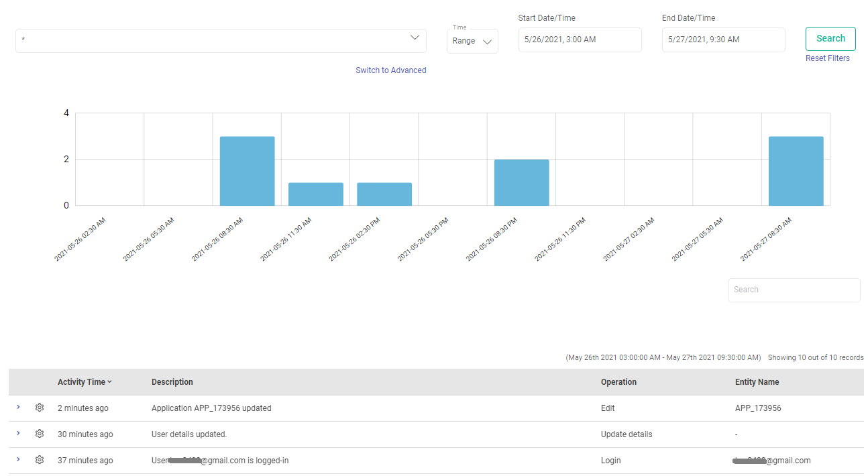Click the Operation column header
The height and width of the screenshot is (476, 868).
click(618, 382)
